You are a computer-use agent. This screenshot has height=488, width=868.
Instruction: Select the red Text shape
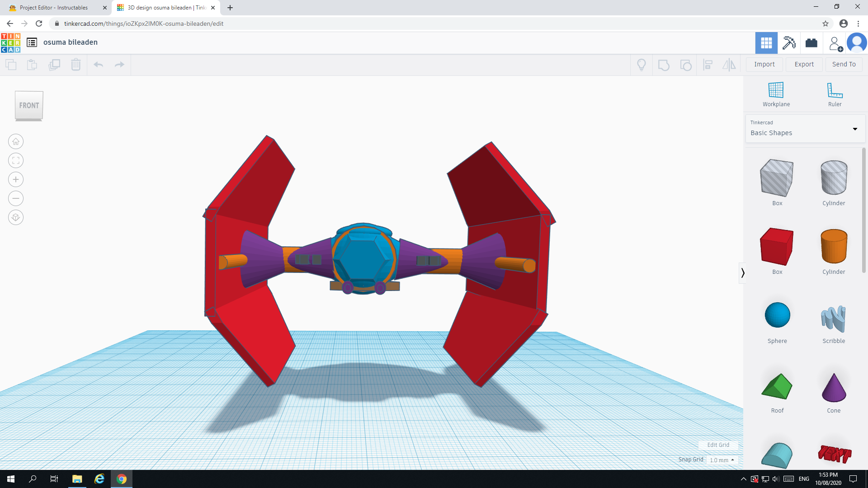(834, 454)
